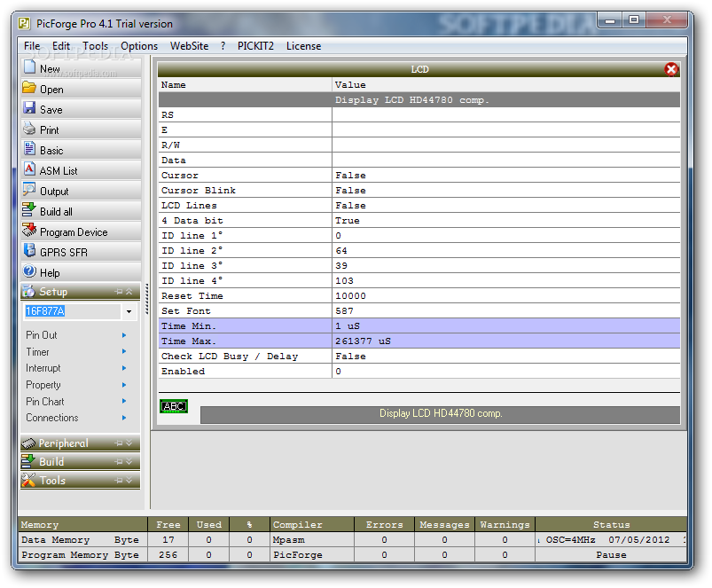Click the New file icon
Screen dimensions: 712x588
pos(29,67)
